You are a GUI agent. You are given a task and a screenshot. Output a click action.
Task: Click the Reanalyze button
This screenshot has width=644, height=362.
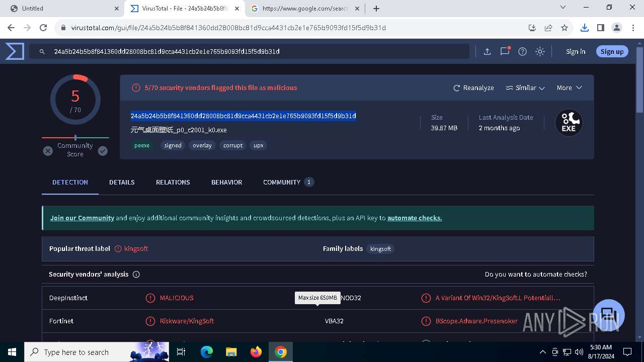coord(473,87)
